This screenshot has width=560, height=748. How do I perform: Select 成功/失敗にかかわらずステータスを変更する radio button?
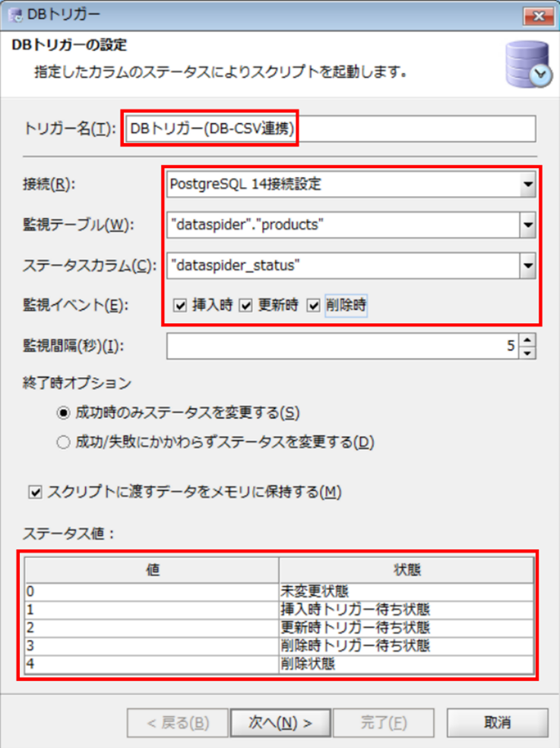(63, 442)
